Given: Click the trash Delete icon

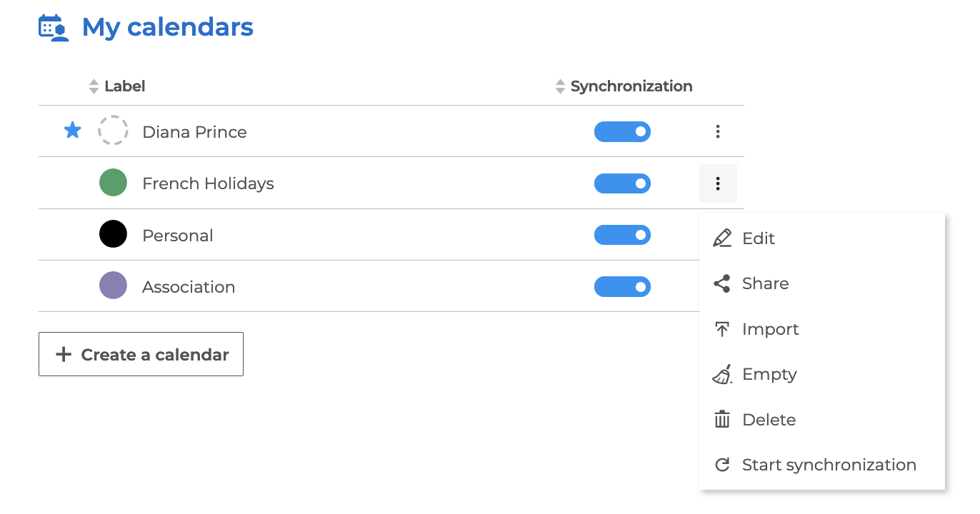Looking at the screenshot, I should [722, 420].
